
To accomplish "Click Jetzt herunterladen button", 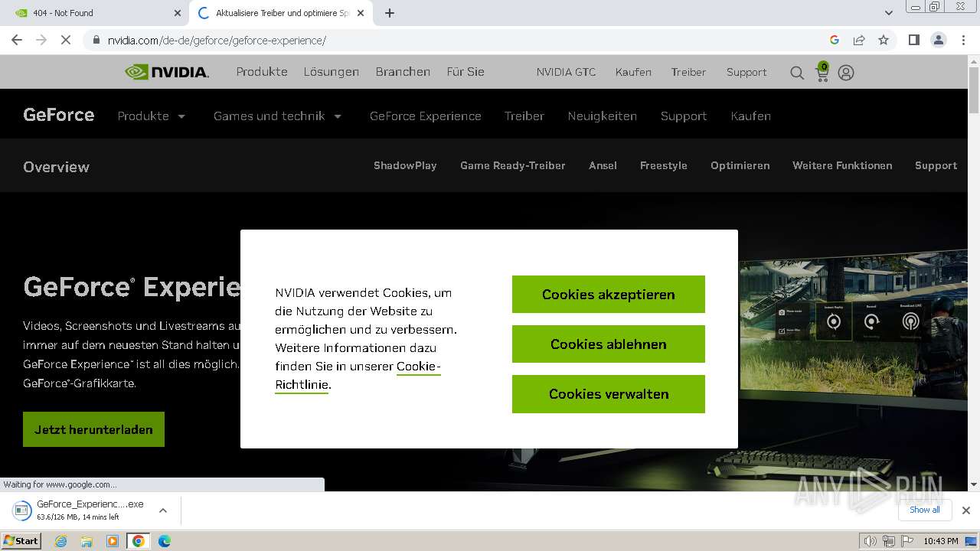I will click(x=93, y=429).
